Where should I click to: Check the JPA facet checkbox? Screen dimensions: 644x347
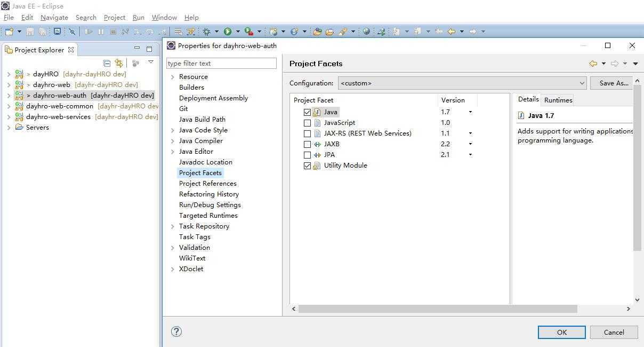[x=307, y=155]
